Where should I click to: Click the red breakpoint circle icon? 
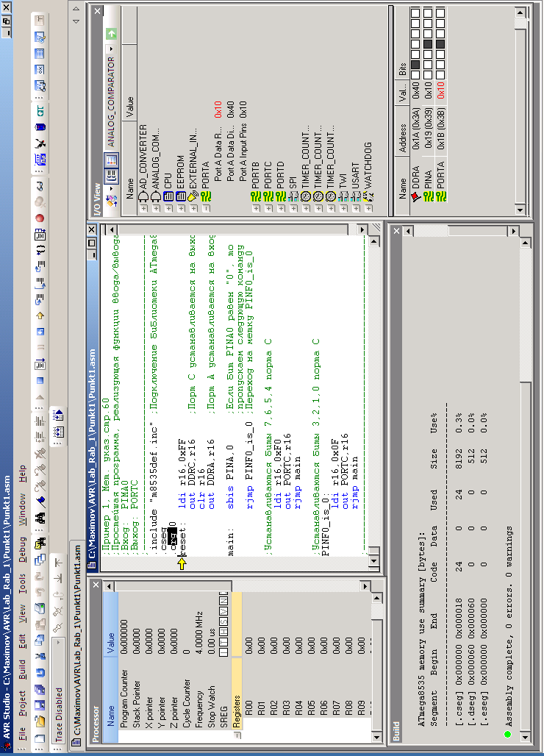coord(40,218)
